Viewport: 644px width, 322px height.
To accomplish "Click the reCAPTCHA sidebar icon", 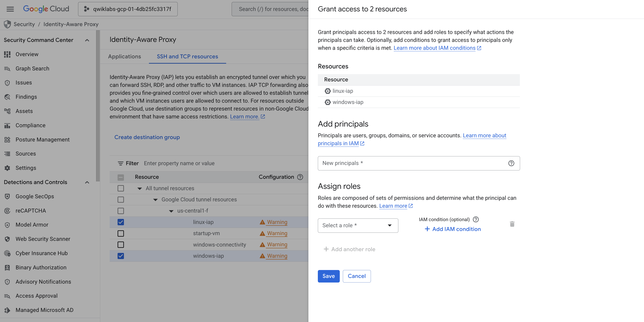I will (x=7, y=211).
